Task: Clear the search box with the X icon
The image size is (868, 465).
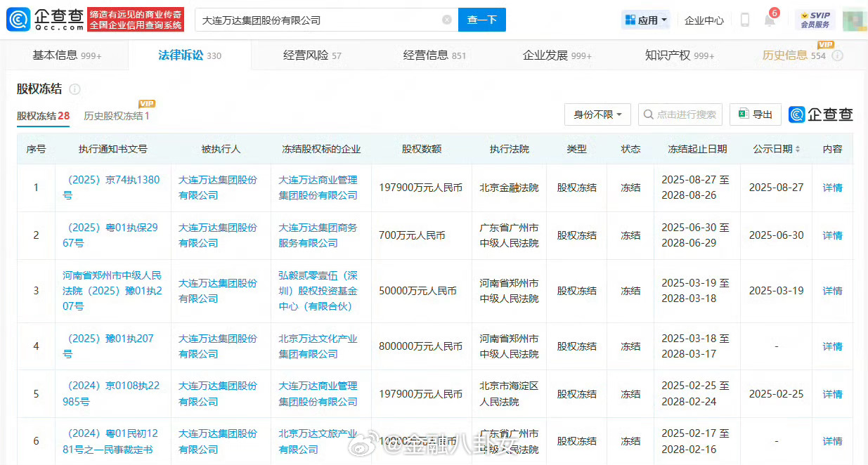Action: click(447, 20)
